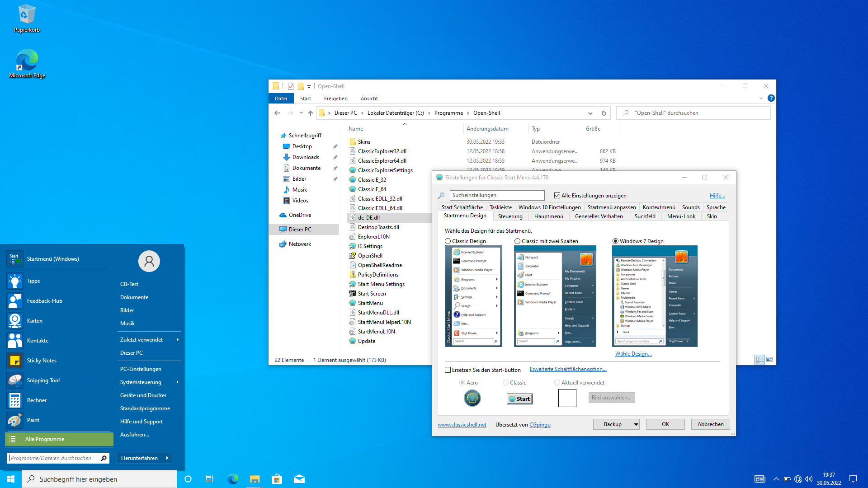
Task: Uncheck Alle Einstellungen anzeigen checkbox
Action: (557, 196)
